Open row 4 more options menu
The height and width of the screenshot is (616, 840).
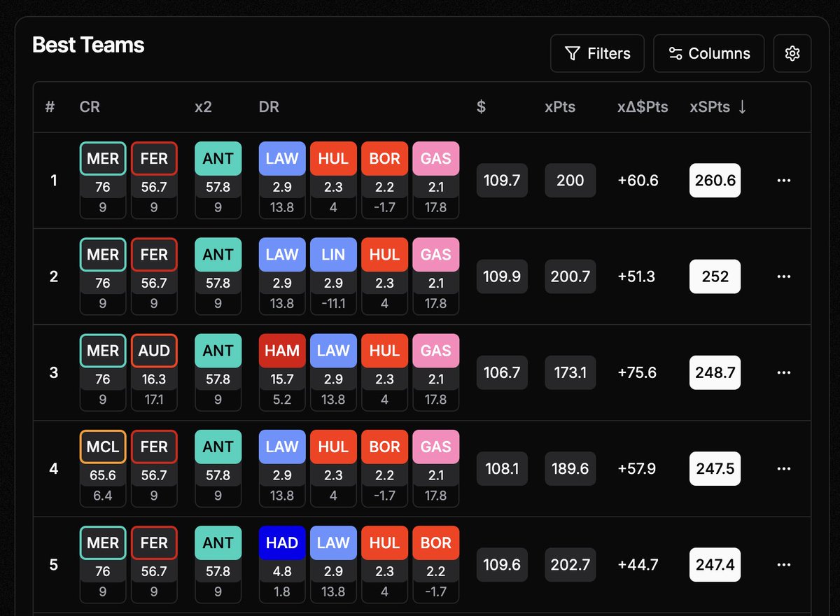click(784, 468)
